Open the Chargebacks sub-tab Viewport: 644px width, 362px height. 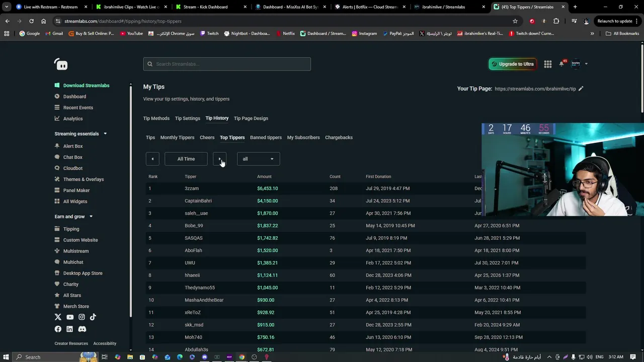coord(339,138)
